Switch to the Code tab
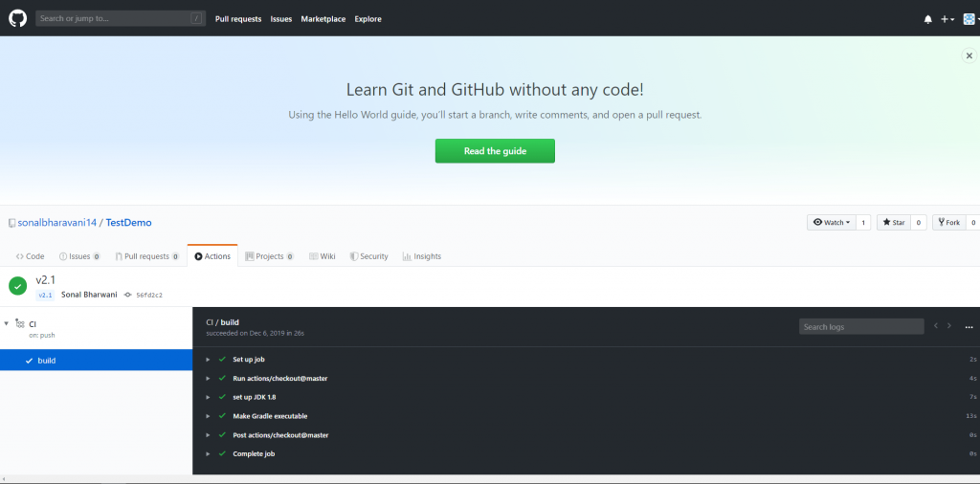Image resolution: width=980 pixels, height=484 pixels. tap(30, 256)
